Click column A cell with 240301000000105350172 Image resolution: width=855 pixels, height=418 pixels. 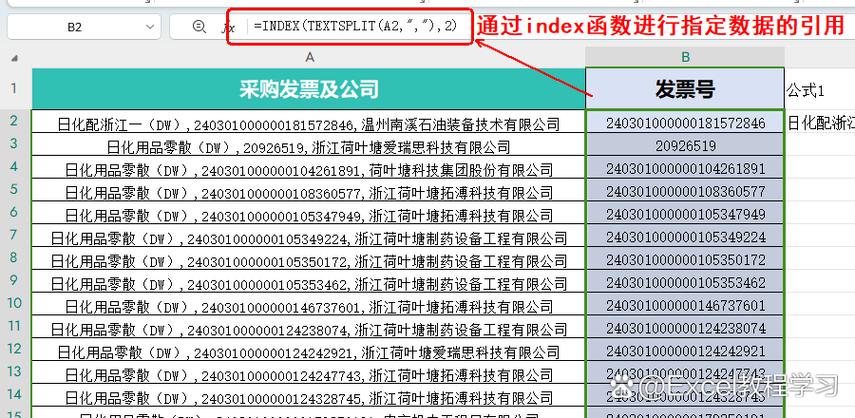[309, 259]
